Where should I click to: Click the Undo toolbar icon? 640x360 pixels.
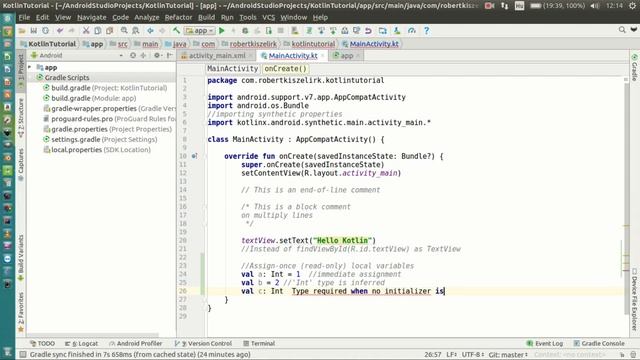tap(60, 31)
